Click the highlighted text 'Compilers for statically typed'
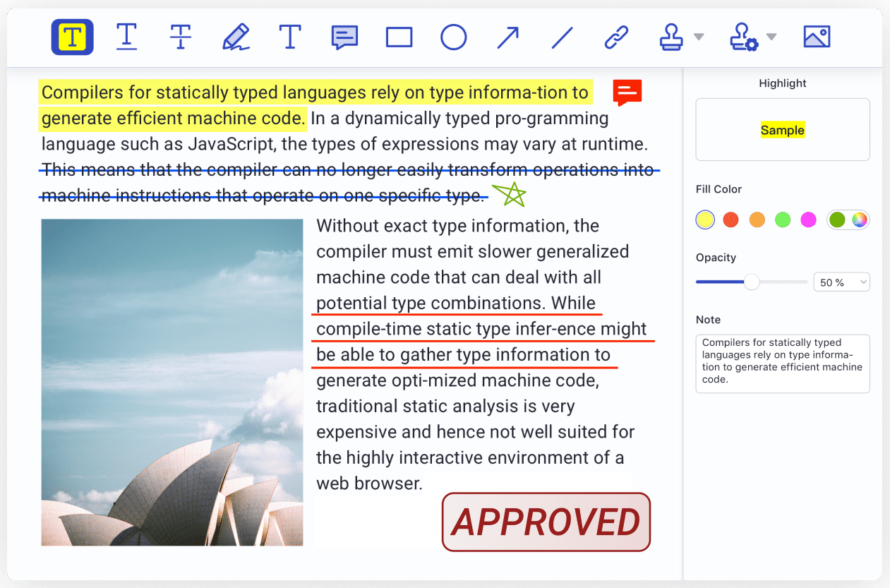 point(160,92)
